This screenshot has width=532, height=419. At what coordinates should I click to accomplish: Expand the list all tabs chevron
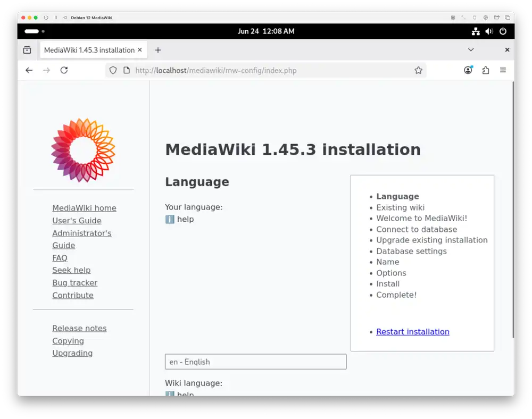pyautogui.click(x=471, y=49)
